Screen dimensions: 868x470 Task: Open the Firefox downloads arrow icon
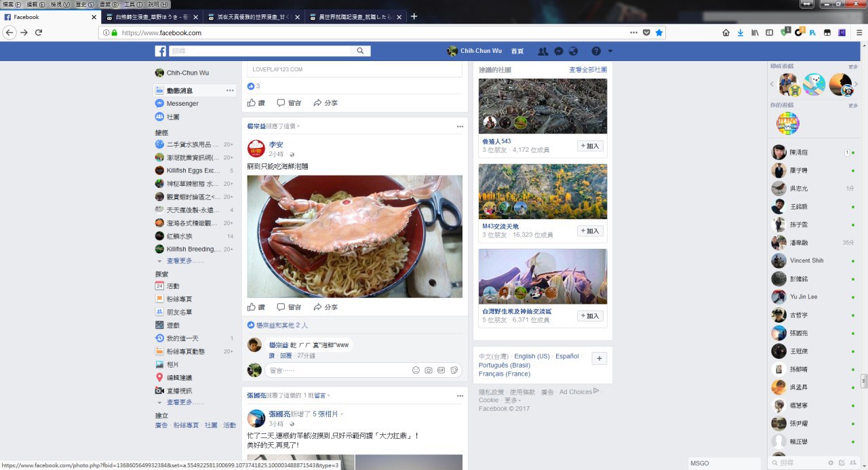740,33
